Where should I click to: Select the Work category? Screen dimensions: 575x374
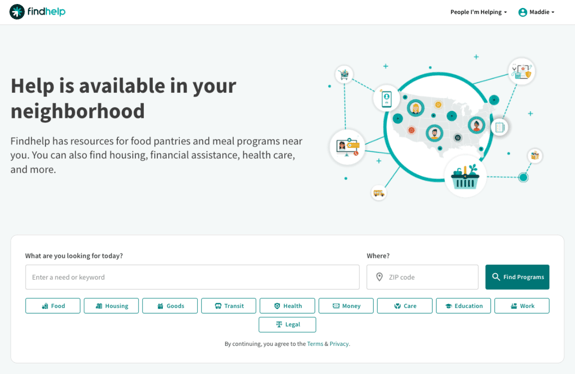point(522,306)
